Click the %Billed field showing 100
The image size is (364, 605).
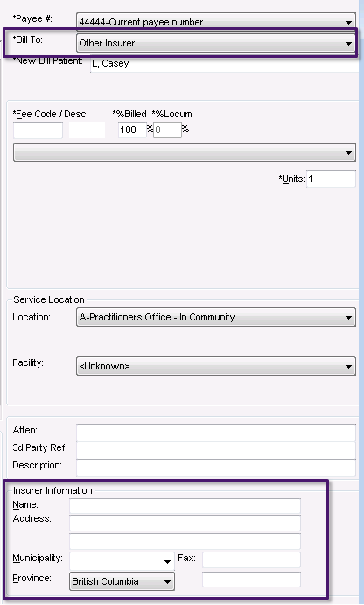[x=132, y=130]
